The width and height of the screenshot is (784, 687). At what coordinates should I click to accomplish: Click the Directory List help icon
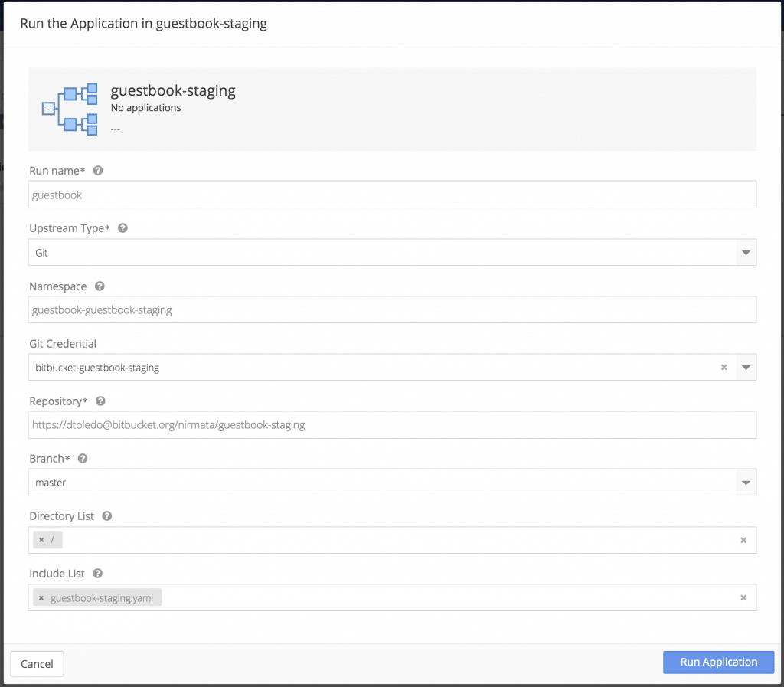107,516
